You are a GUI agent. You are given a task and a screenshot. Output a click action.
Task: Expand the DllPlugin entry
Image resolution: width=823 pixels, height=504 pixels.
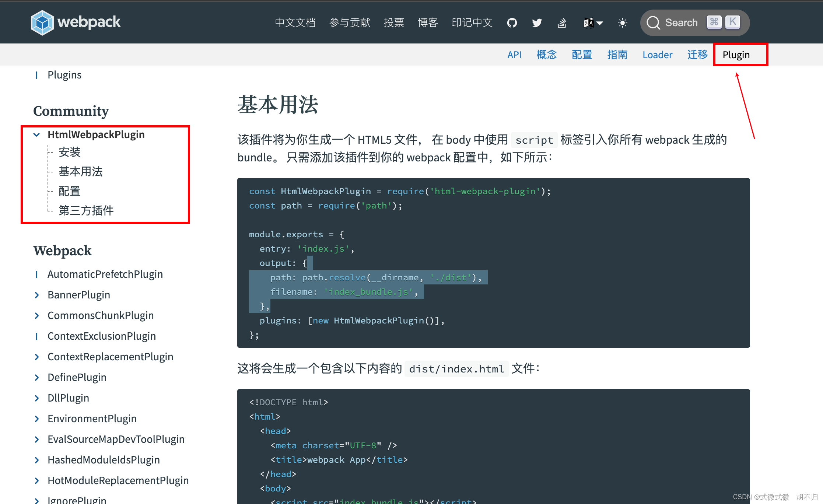(37, 398)
